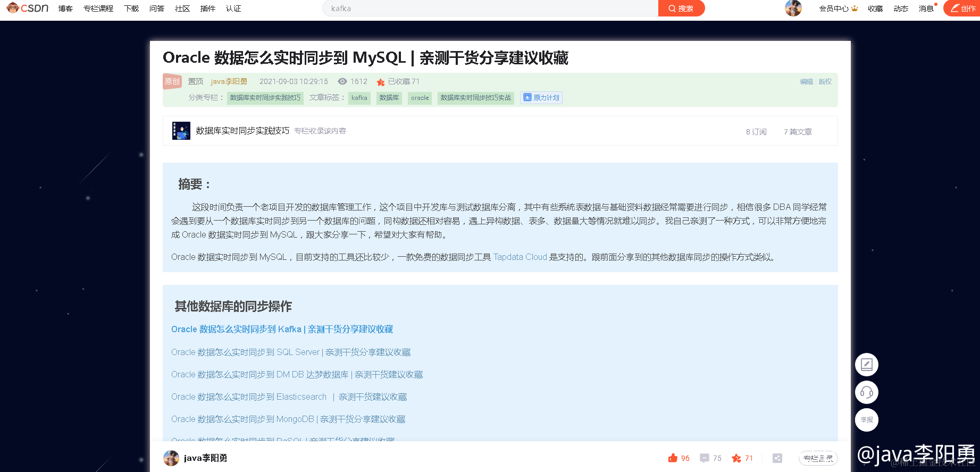This screenshot has width=980, height=472.
Task: Click the 版权 link
Action: (x=825, y=81)
